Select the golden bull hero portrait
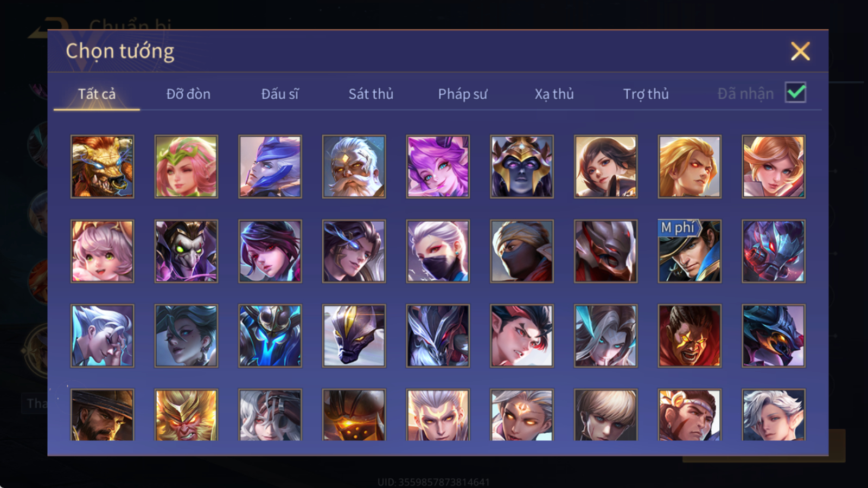Screen dimensions: 868x488 [102, 166]
